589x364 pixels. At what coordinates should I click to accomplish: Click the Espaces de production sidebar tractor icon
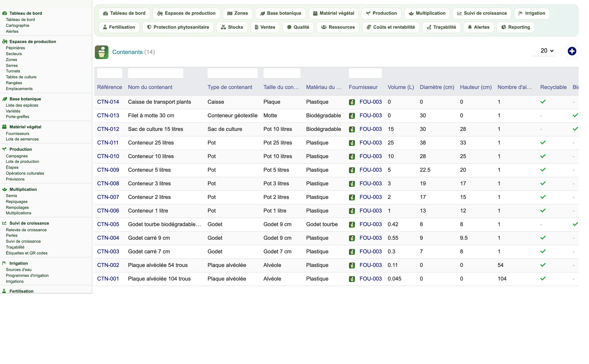click(5, 41)
